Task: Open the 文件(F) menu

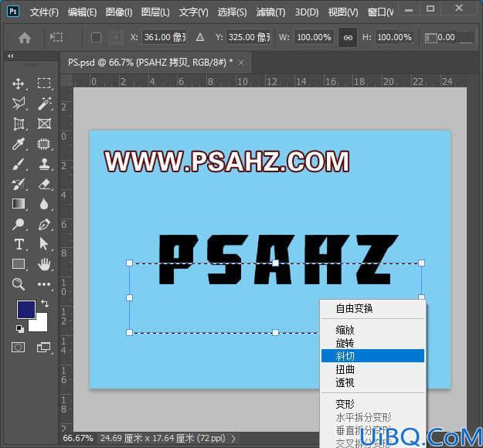Action: tap(44, 12)
